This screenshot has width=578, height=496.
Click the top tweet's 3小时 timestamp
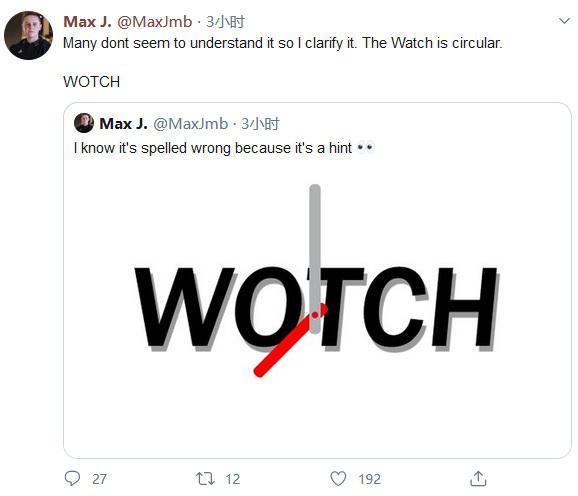[x=225, y=22]
